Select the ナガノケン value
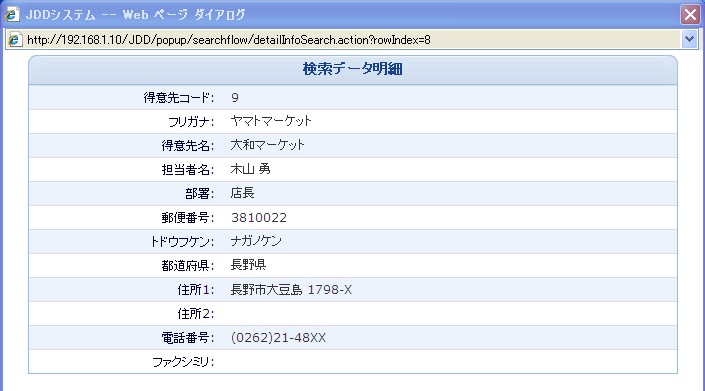This screenshot has height=391, width=705. [256, 241]
